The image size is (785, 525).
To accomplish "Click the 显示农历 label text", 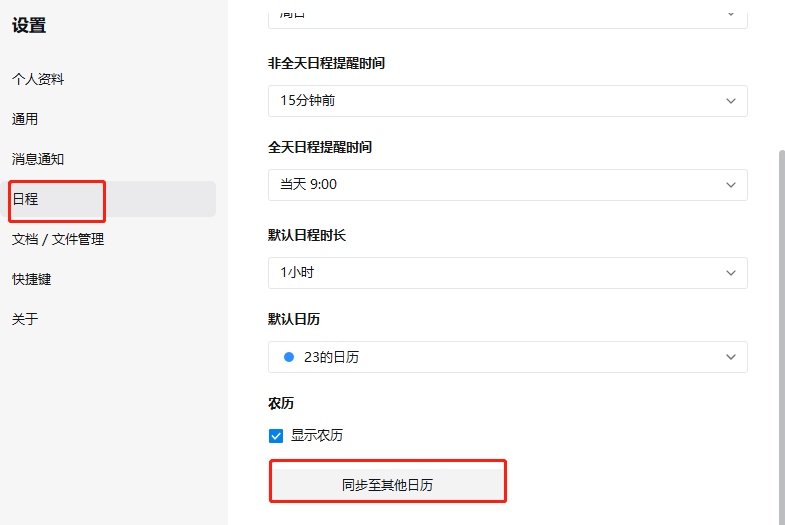I will [x=317, y=435].
